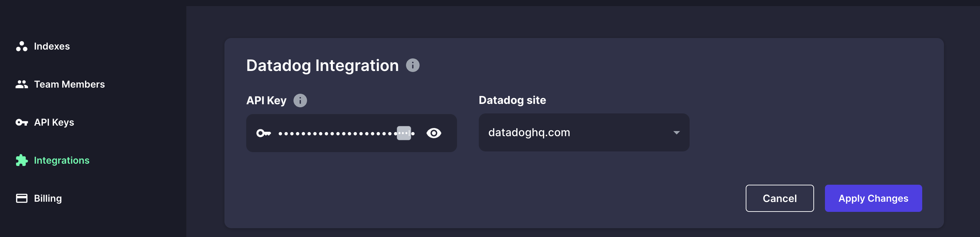The image size is (980, 237).
Task: Click the green Integrations puzzle piece icon
Action: tap(22, 160)
